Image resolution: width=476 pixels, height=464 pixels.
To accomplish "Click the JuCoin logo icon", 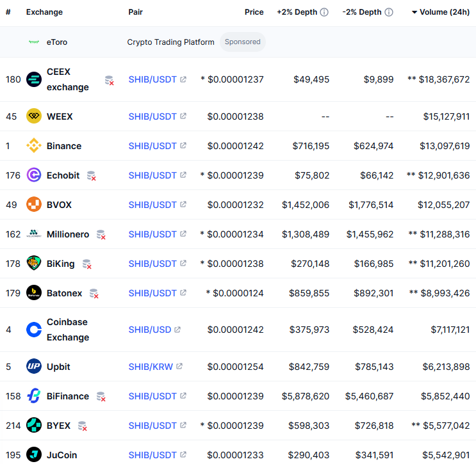I will pyautogui.click(x=34, y=454).
